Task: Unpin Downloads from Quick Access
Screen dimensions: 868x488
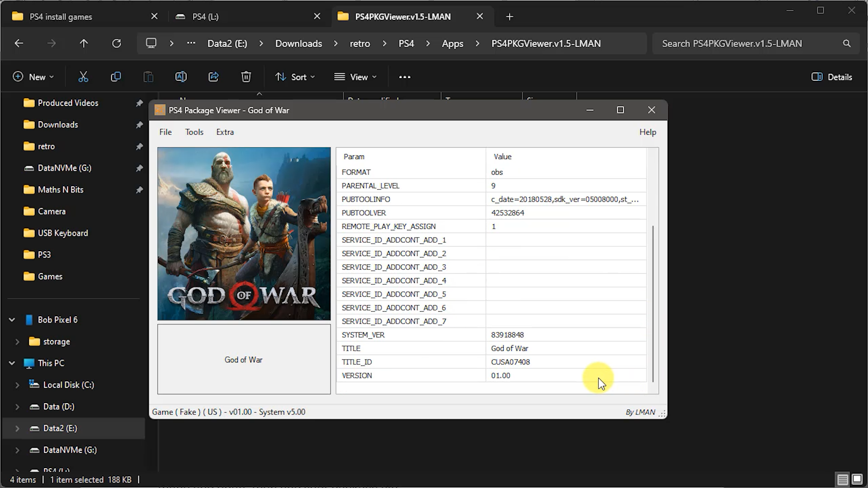Action: [139, 125]
